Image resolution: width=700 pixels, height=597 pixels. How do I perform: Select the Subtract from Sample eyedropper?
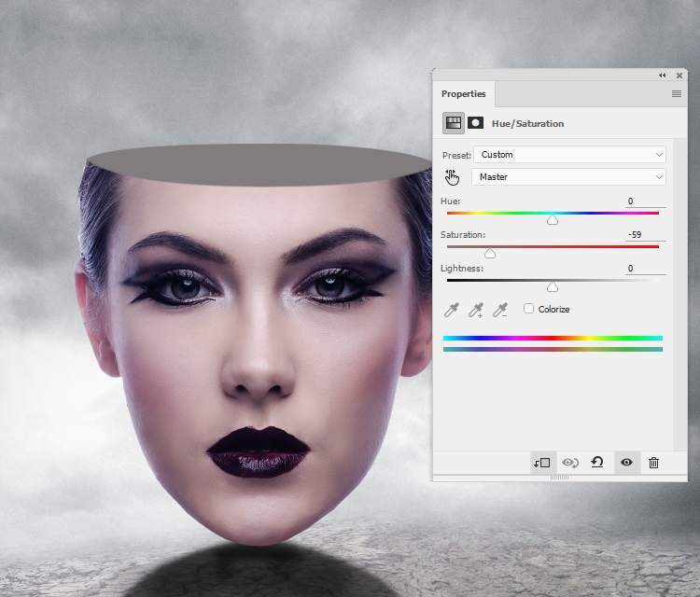[500, 309]
